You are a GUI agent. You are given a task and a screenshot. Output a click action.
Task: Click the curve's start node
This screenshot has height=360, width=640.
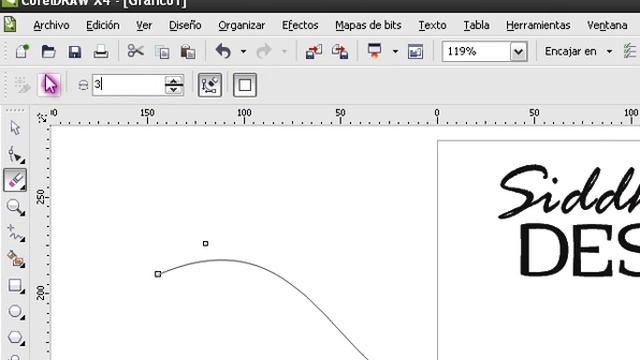(x=158, y=274)
